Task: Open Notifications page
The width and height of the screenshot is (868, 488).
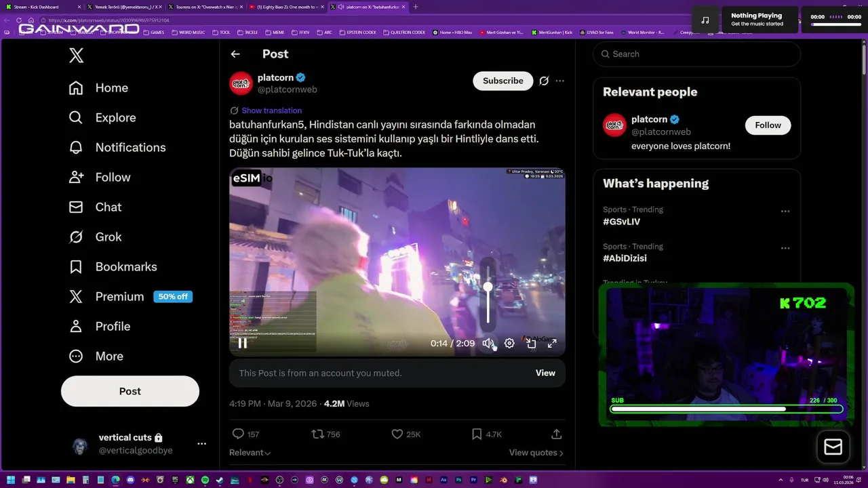Action: (117, 147)
